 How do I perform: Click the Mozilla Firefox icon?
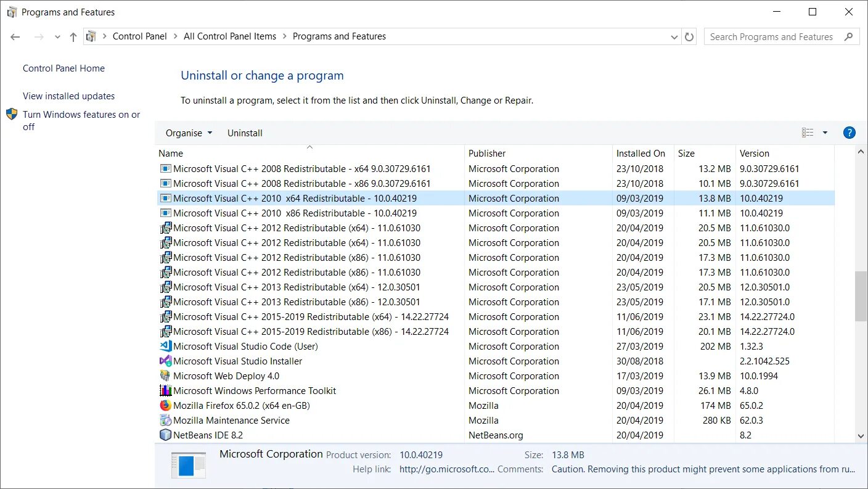165,406
